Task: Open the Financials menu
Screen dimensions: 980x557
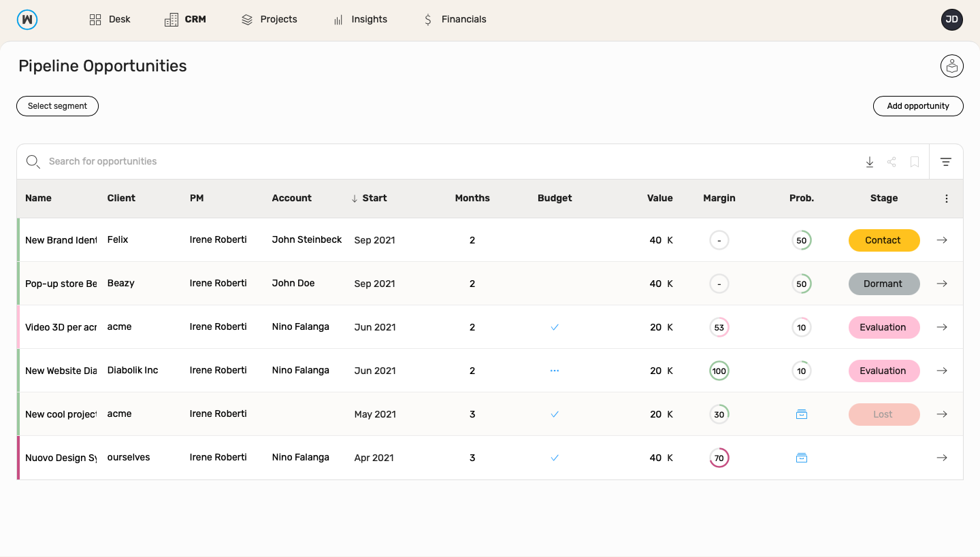Action: (455, 19)
